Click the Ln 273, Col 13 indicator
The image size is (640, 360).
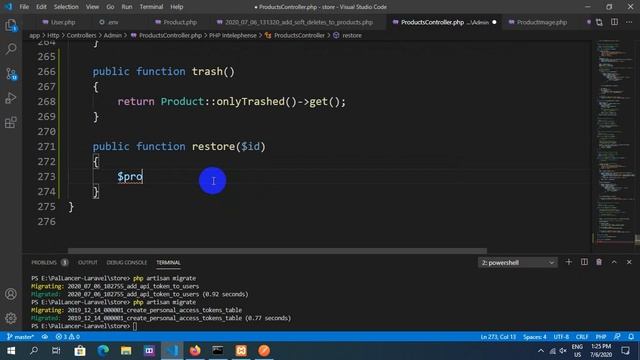(x=498, y=337)
